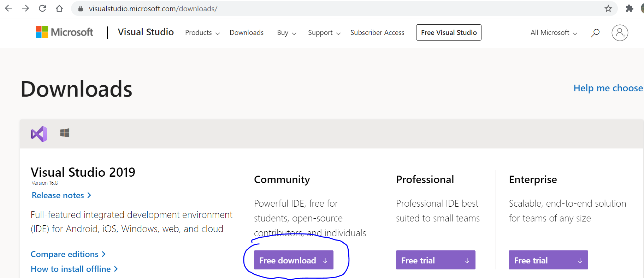Screen dimensions: 644x280
Task: Expand the Products menu
Action: click(202, 33)
